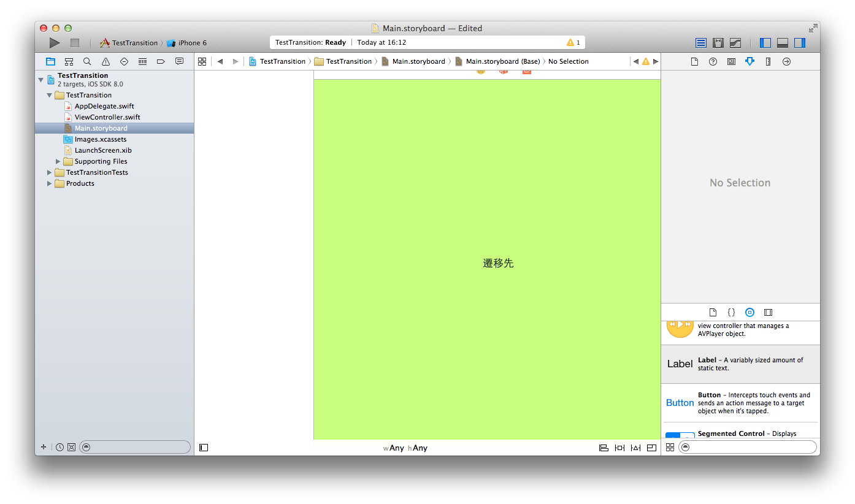Open the Issue navigator
The image size is (855, 504).
pyautogui.click(x=105, y=61)
